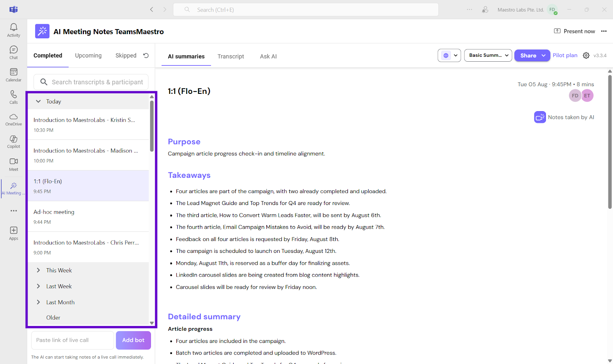
Task: Open Copilot from the Teams sidebar
Action: tap(13, 142)
